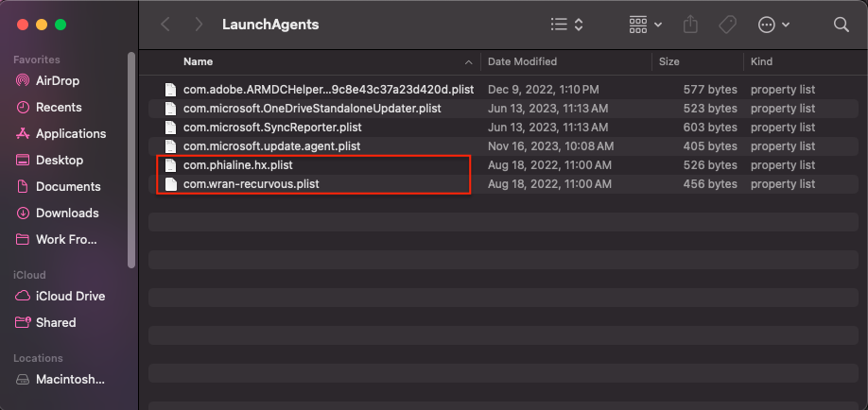Viewport: 868px width, 410px height.
Task: Select iCloud Drive in sidebar
Action: click(70, 296)
